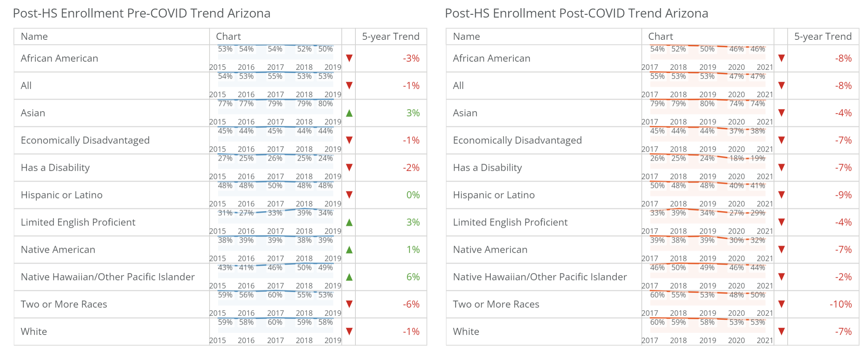Click the Name column header in Pre-COVID table
868x356 pixels.
click(34, 36)
